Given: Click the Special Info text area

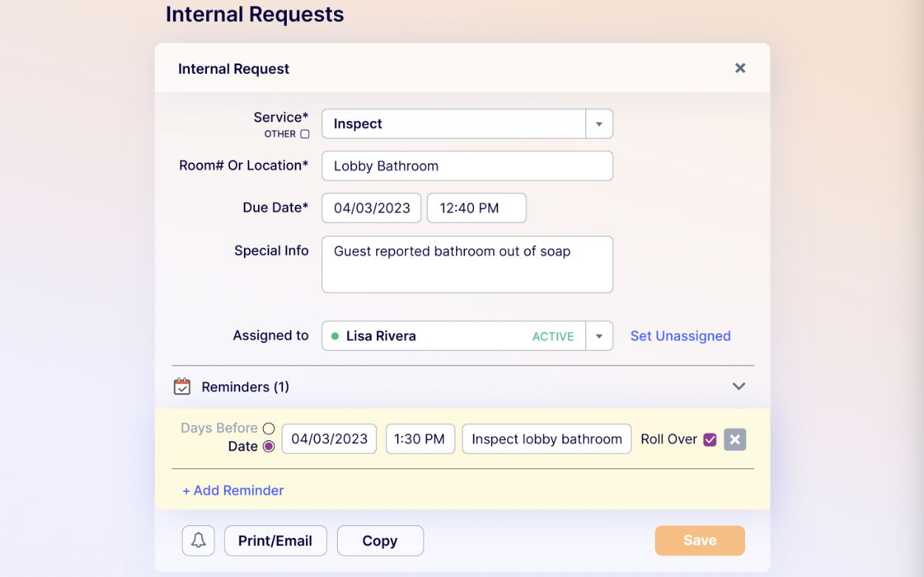Looking at the screenshot, I should pos(467,264).
